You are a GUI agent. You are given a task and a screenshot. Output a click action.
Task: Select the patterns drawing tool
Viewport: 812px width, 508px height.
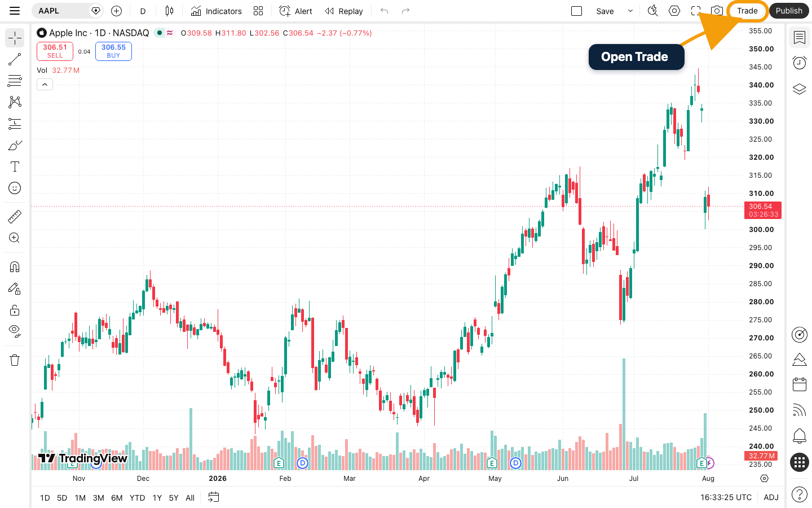coord(15,102)
